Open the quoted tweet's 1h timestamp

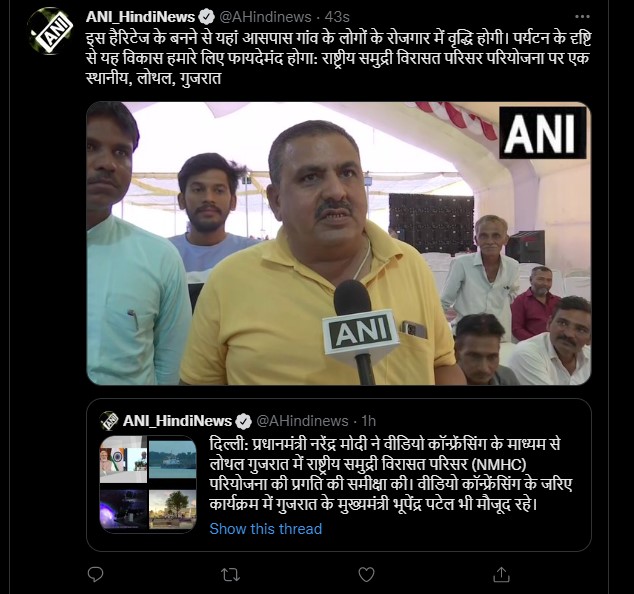point(368,421)
